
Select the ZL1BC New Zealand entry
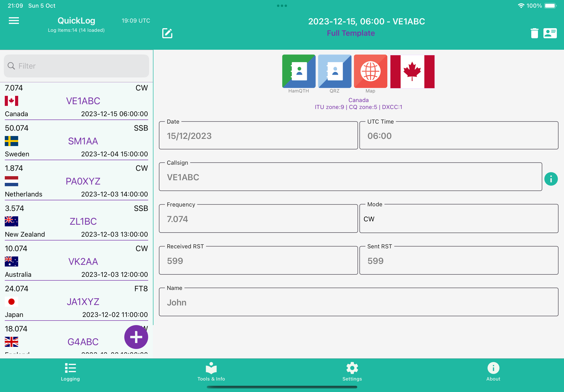point(76,221)
